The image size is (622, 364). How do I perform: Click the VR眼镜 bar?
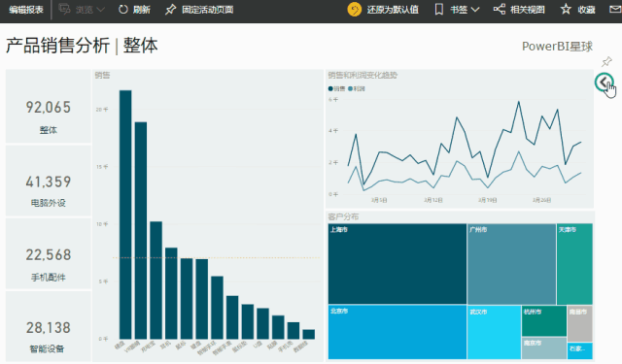click(x=141, y=230)
